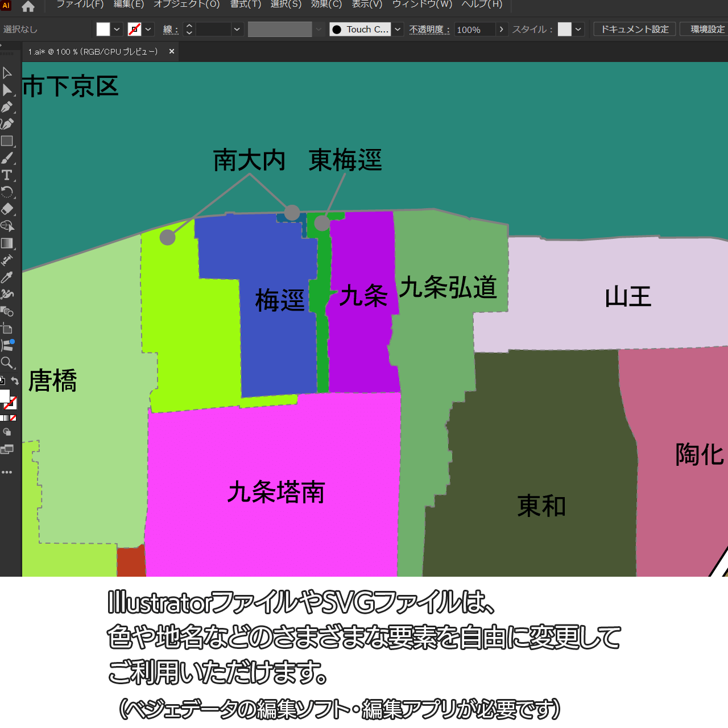Select the Type tool in toolbar
Image resolution: width=728 pixels, height=728 pixels.
click(x=7, y=175)
